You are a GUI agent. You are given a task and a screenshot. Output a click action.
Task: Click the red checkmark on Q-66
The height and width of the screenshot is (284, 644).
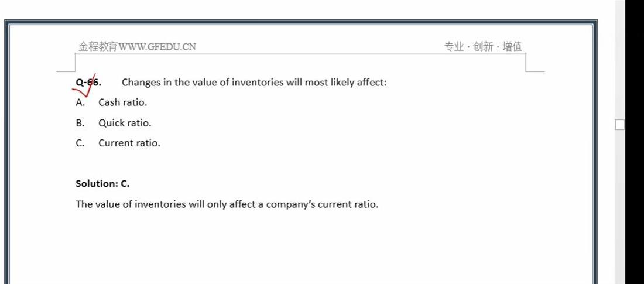click(85, 85)
